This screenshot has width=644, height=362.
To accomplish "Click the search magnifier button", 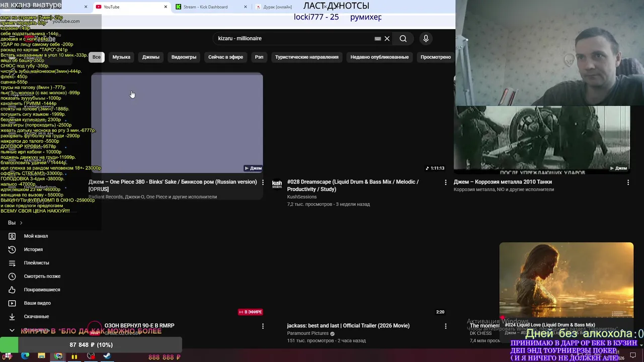I will 403,39.
